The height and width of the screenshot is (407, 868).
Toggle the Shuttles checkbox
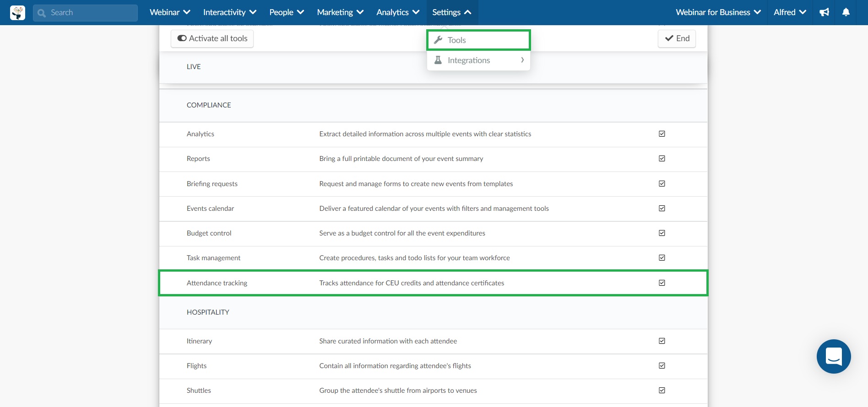point(662,390)
